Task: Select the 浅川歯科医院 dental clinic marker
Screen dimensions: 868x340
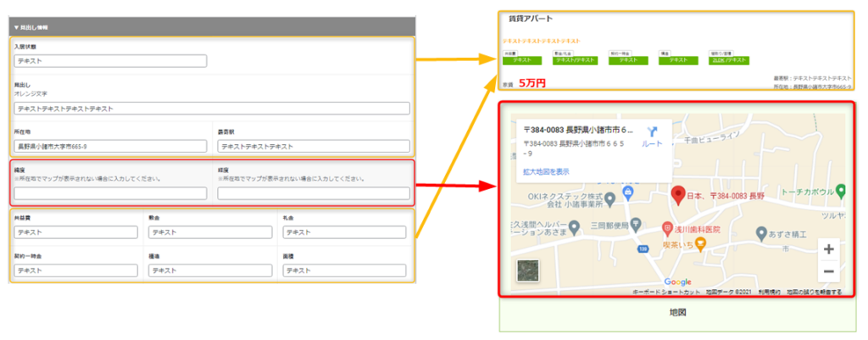Action: point(668,229)
